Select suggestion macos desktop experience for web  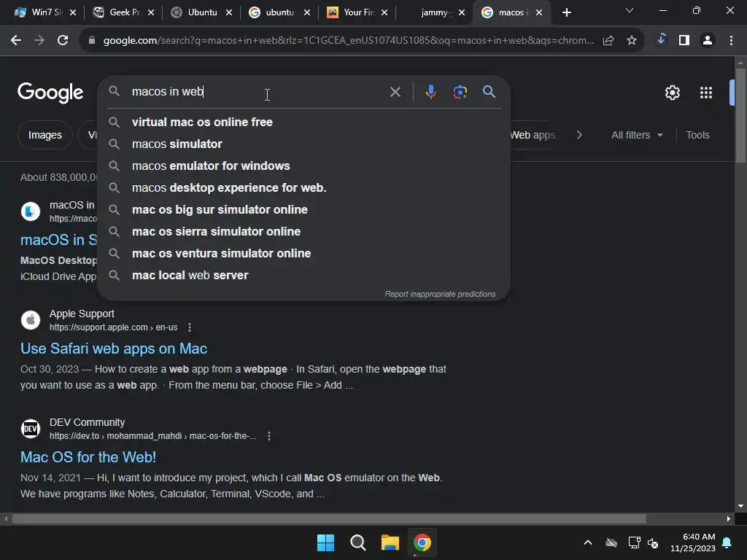point(303,188)
